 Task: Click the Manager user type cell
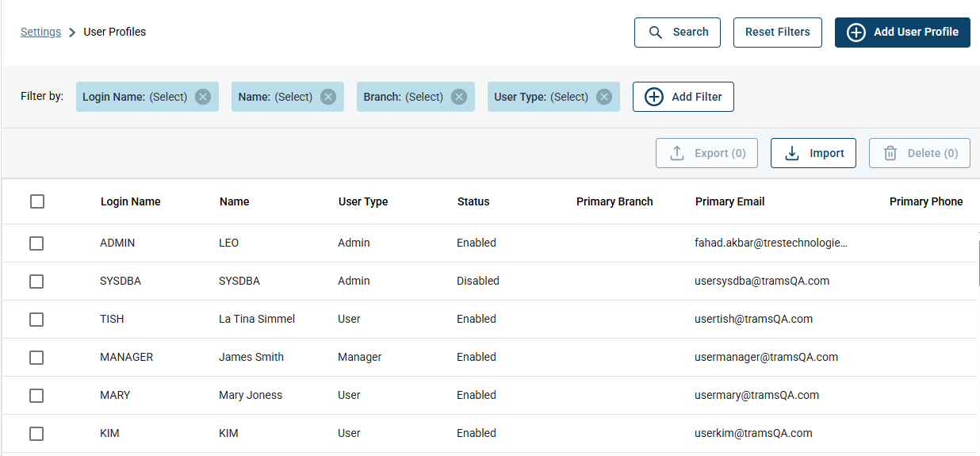360,357
